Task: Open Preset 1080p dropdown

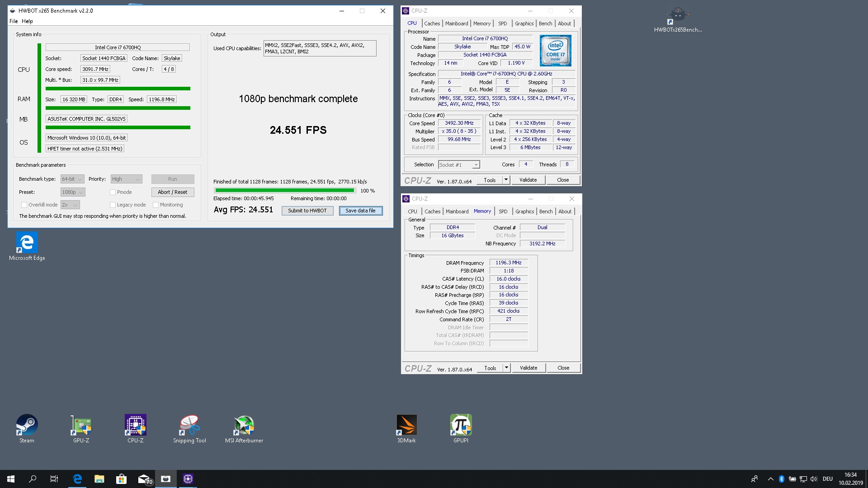Action: 73,192
